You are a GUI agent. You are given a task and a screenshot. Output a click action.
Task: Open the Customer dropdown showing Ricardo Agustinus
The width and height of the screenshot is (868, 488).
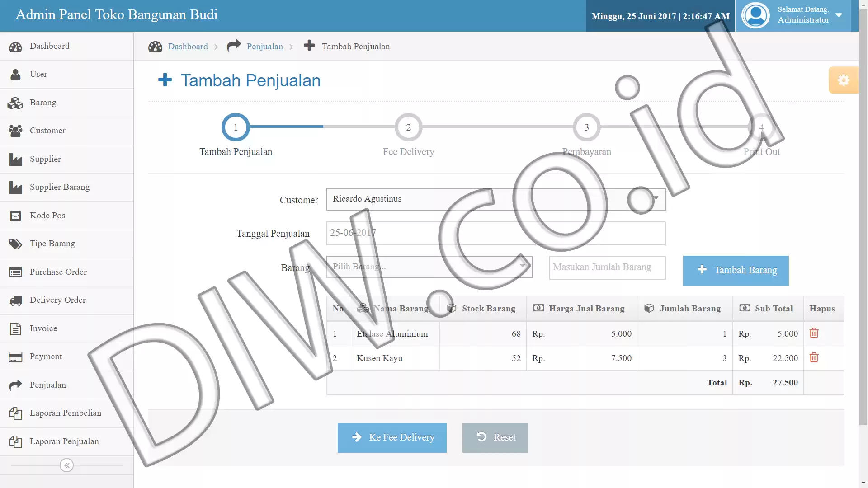[x=496, y=199]
